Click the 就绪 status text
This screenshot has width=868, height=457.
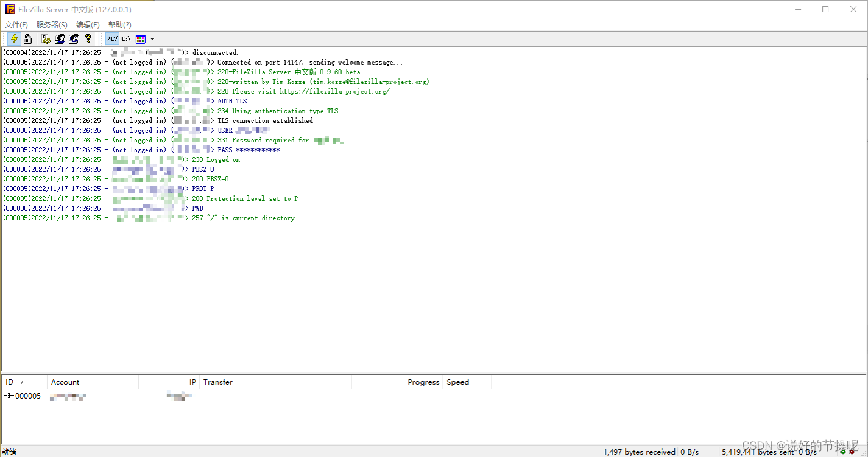pos(9,452)
